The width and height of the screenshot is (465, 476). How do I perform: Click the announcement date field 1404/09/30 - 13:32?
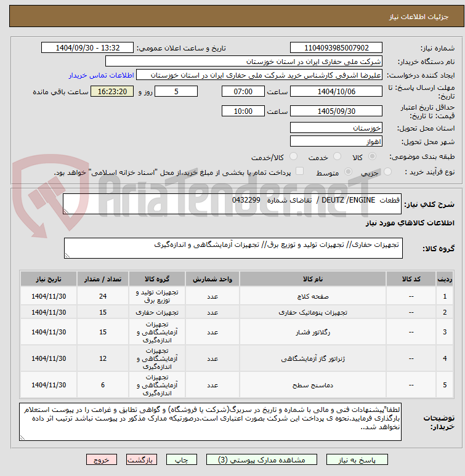pos(87,47)
